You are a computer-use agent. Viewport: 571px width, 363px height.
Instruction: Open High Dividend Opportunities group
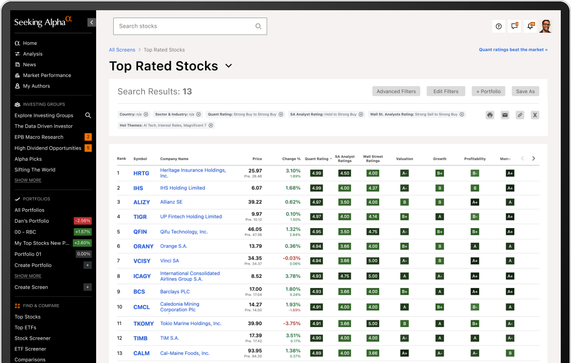pyautogui.click(x=48, y=148)
